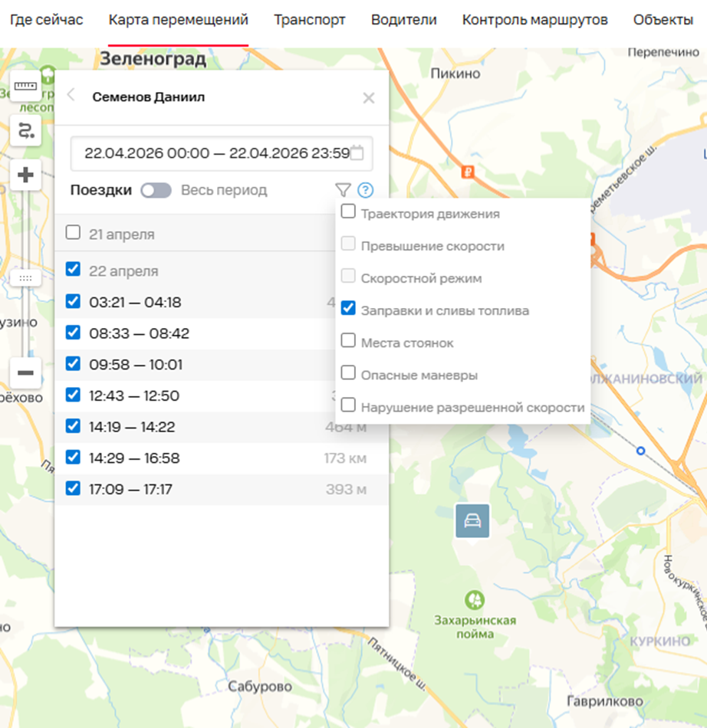Viewport: 707px width, 728px height.
Task: Uncheck Заправки и сливы топлива
Action: pos(348,309)
